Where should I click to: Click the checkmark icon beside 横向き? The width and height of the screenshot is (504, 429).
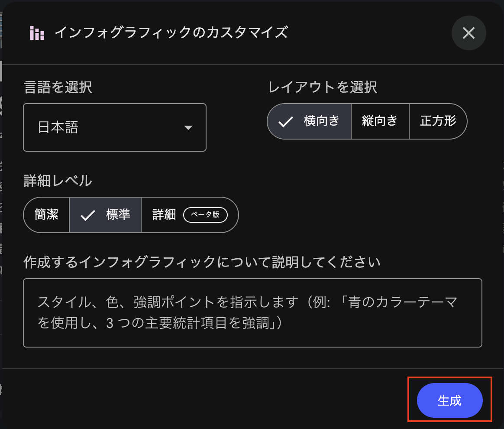pos(286,122)
